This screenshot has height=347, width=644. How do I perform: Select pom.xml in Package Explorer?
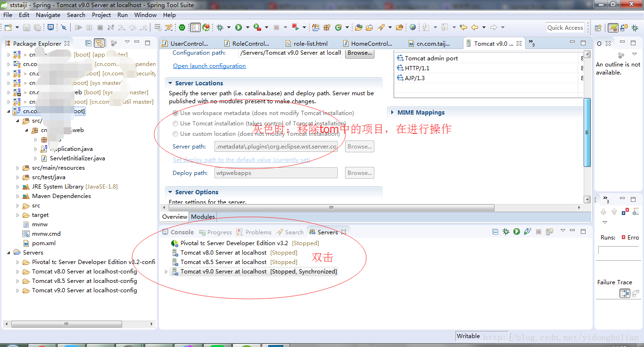click(x=39, y=243)
